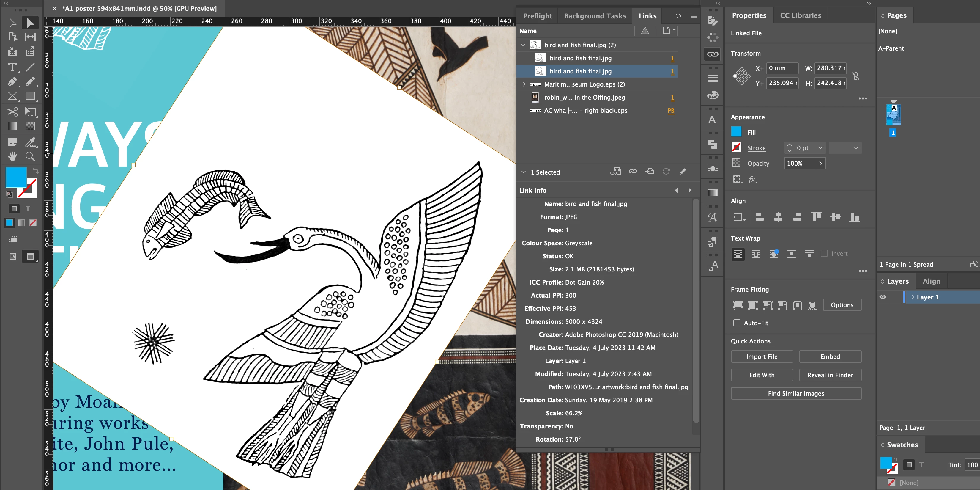Hide Layer 1 with eye icon
Viewport: 980px width, 490px height.
883,297
